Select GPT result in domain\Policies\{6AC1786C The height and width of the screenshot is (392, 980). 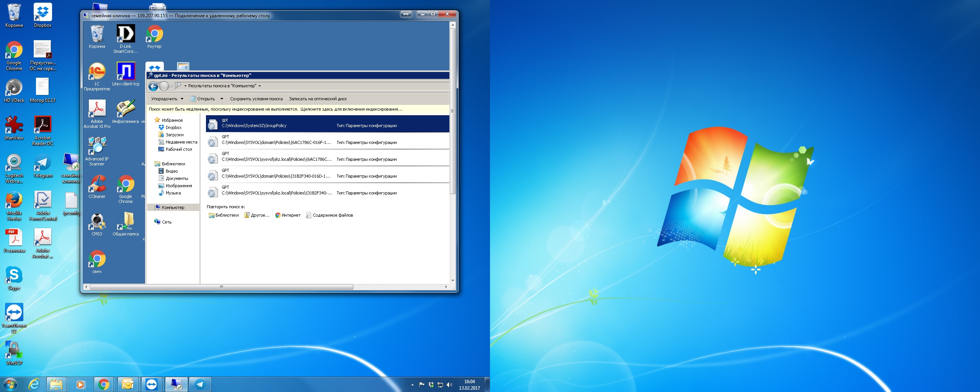tap(328, 140)
